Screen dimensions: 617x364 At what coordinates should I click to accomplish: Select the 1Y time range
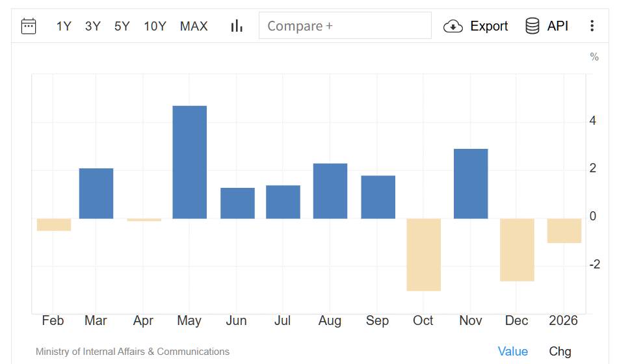(64, 26)
